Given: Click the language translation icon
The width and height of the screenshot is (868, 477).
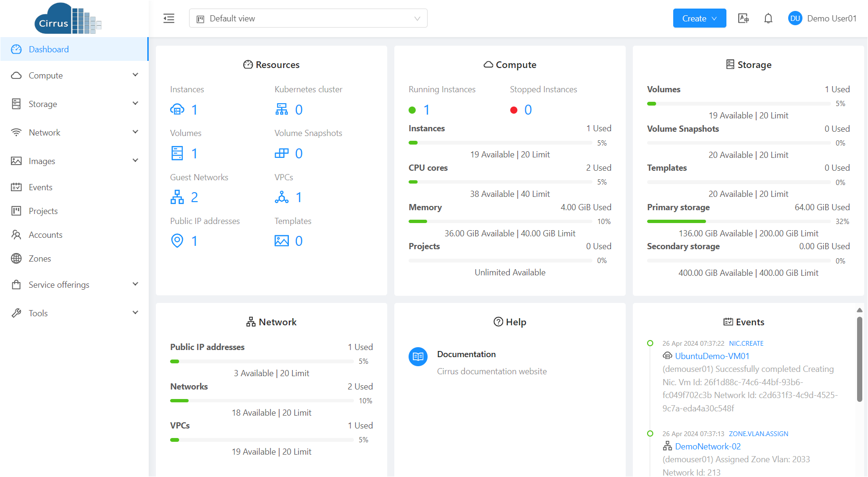Looking at the screenshot, I should coord(743,19).
